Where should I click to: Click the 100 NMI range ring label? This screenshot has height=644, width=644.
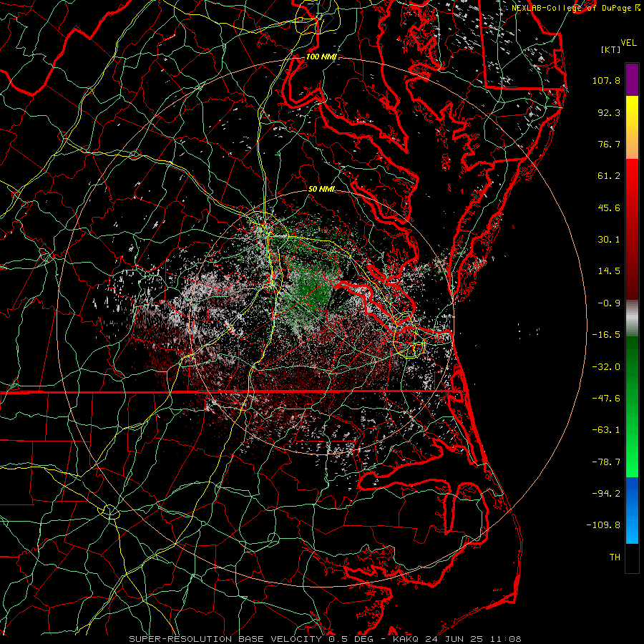pos(321,57)
